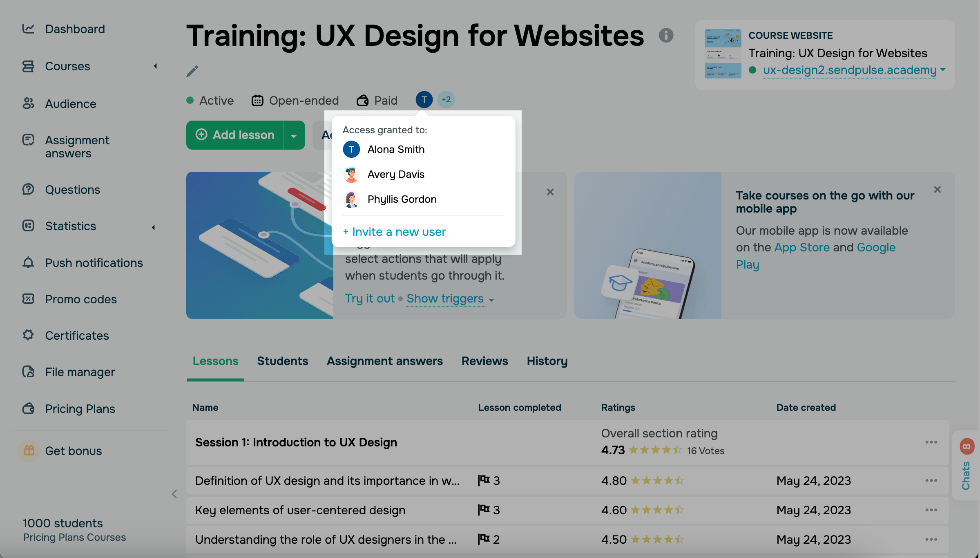This screenshot has width=980, height=558.
Task: Open Push notifications bell icon
Action: [28, 262]
